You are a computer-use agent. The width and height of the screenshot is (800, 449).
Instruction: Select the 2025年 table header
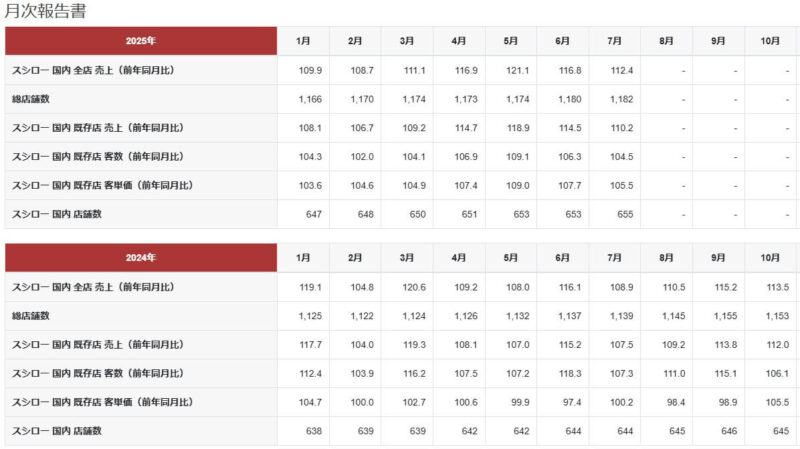tap(141, 41)
